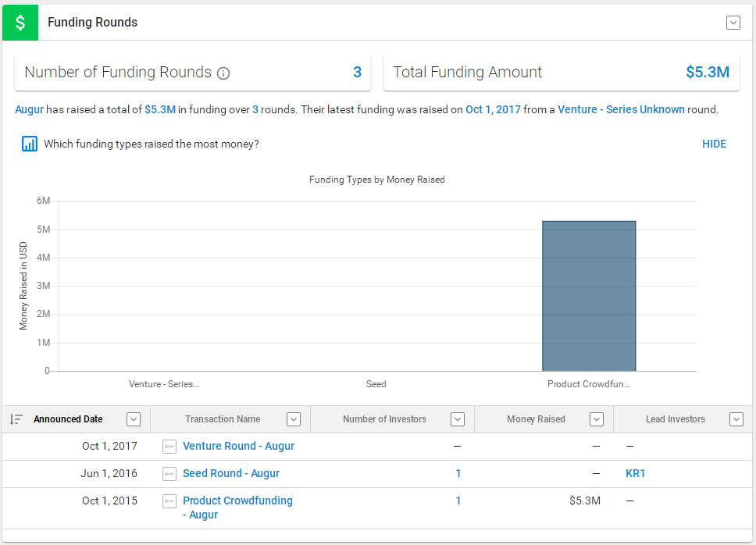Screen dimensions: 756x545
Task: Click the Transaction Name column header
Action: click(x=223, y=419)
